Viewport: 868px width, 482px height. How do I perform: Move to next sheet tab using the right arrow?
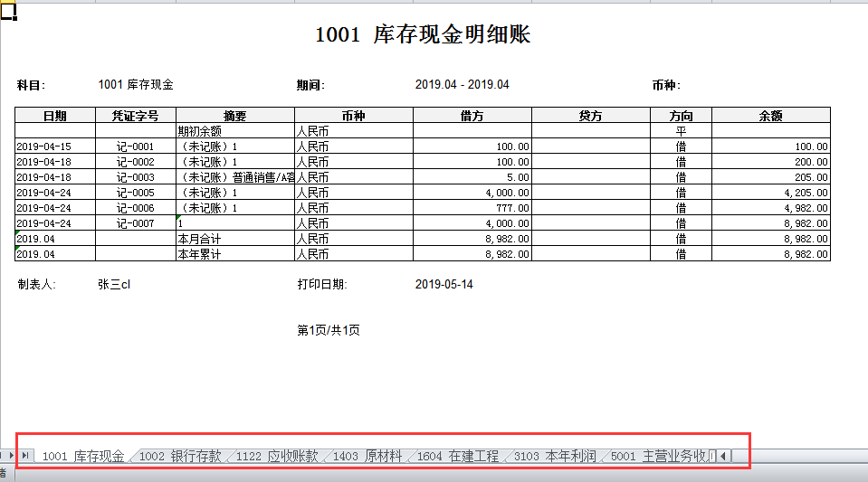coord(11,456)
